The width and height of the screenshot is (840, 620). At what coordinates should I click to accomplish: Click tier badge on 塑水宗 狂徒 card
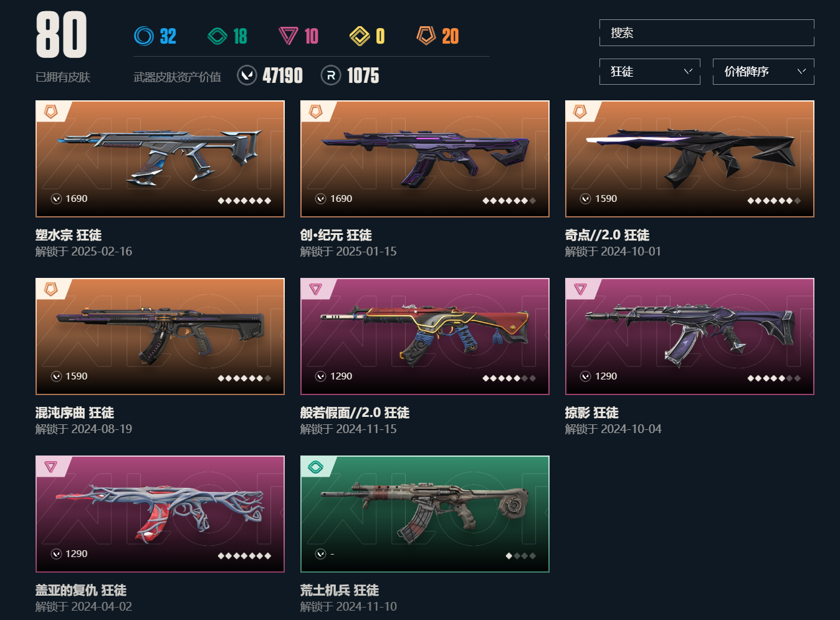50,112
